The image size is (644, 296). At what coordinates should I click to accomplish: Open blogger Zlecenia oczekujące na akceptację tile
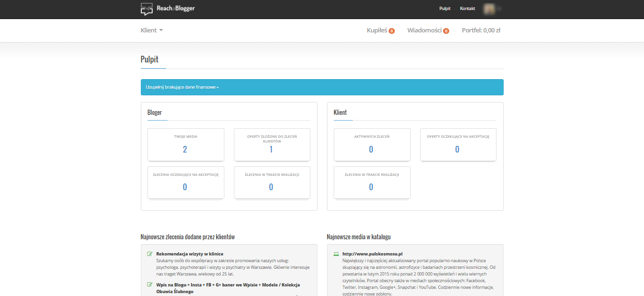(x=185, y=182)
